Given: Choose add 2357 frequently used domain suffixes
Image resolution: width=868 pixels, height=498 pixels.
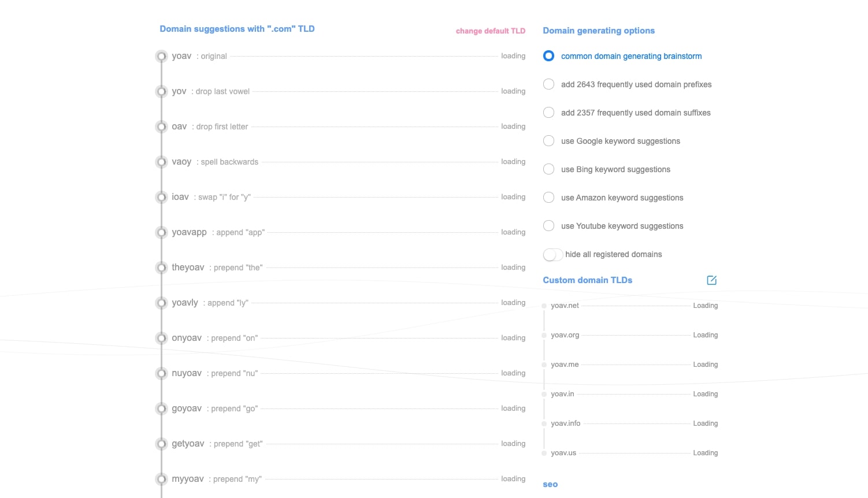Looking at the screenshot, I should click(x=549, y=113).
